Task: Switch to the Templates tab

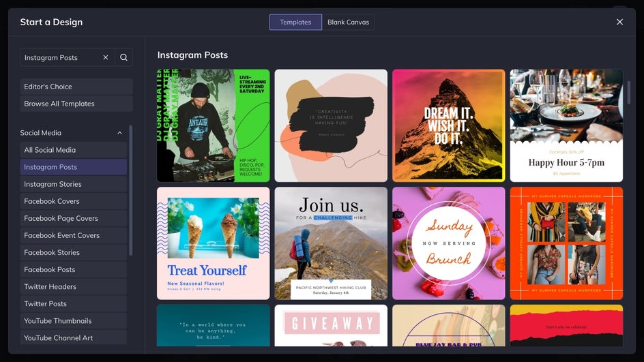Action: [295, 22]
